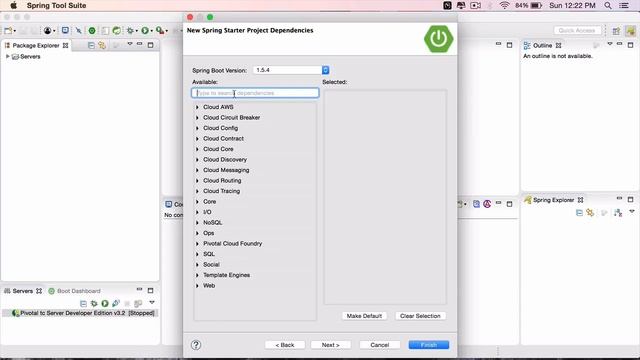Open the macOS Wi-Fi menu
This screenshot has width=640, height=360.
[x=504, y=6]
